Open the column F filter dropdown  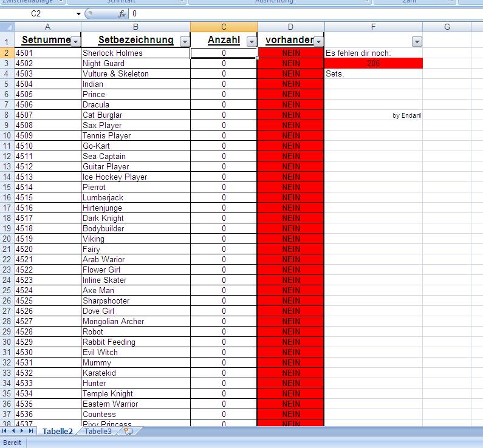coord(416,41)
